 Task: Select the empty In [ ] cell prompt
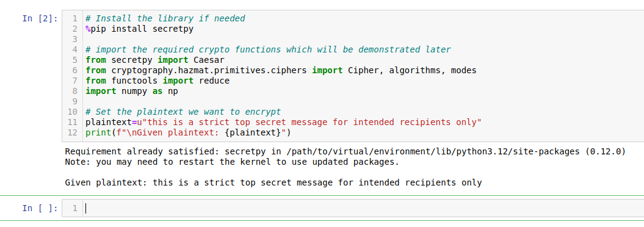[40, 208]
